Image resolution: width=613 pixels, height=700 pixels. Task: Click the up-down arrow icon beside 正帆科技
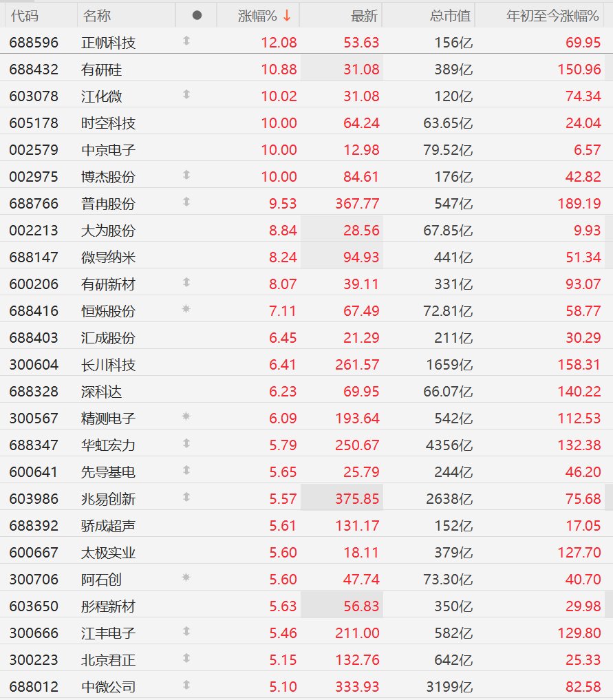coord(186,41)
